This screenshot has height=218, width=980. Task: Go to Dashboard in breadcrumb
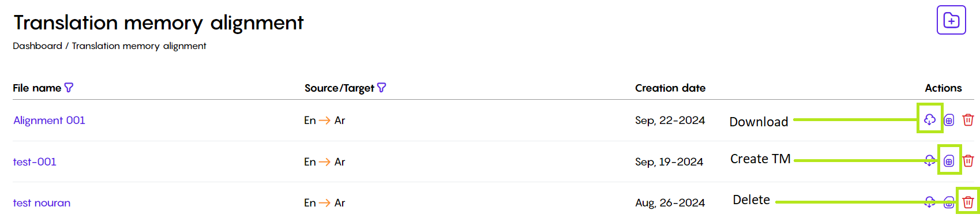pos(37,46)
